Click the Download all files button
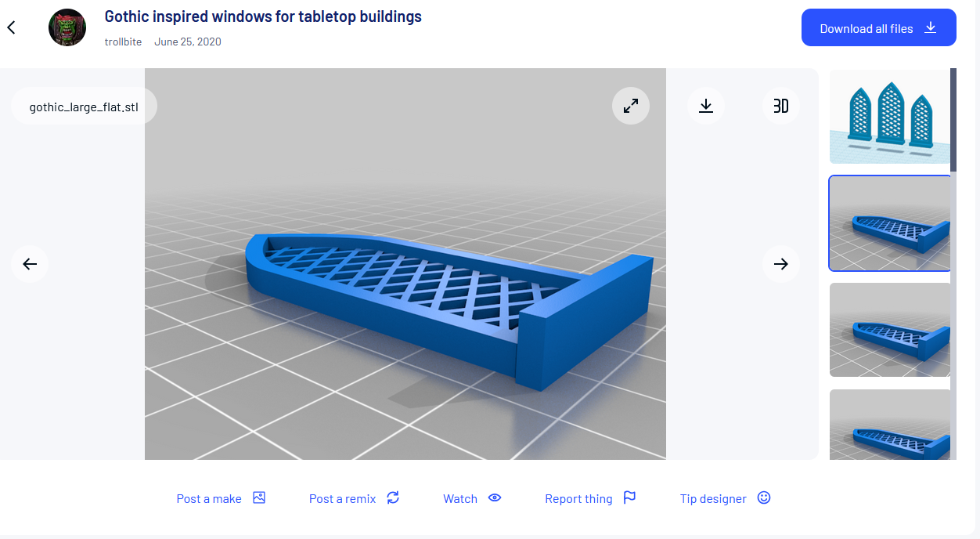This screenshot has width=980, height=539. (x=879, y=27)
